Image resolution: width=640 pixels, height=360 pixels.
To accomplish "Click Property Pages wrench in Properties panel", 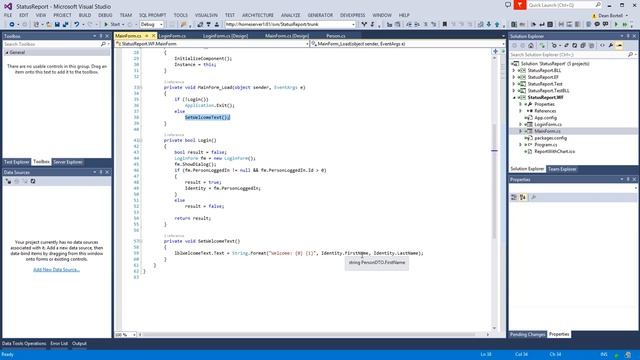I will (533, 197).
